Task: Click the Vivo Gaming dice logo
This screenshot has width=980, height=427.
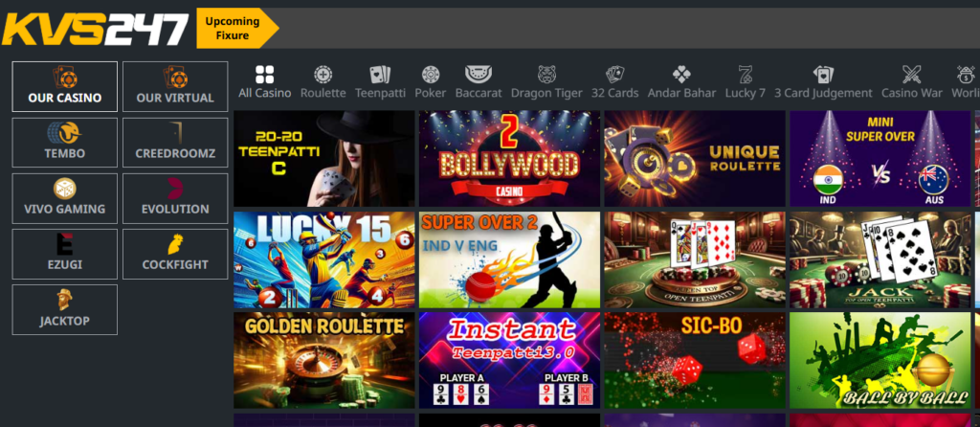Action: 64,189
